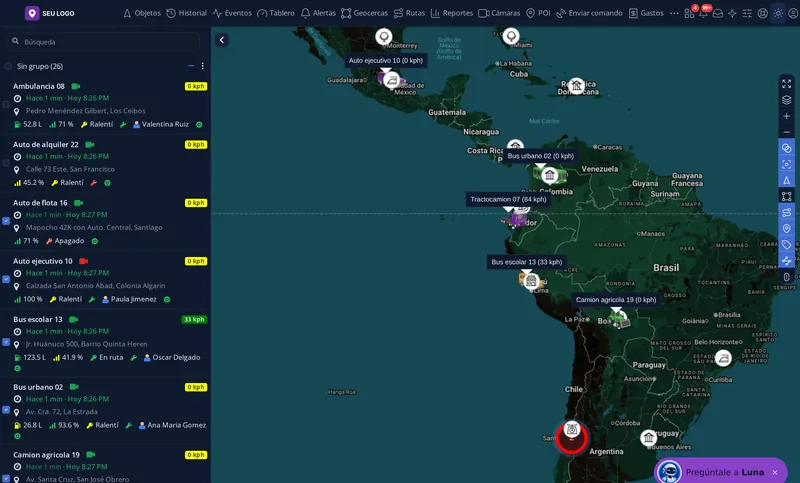The height and width of the screenshot is (483, 800).
Task: Click the Tractocamion 07 (84 kph) map label
Action: click(508, 199)
